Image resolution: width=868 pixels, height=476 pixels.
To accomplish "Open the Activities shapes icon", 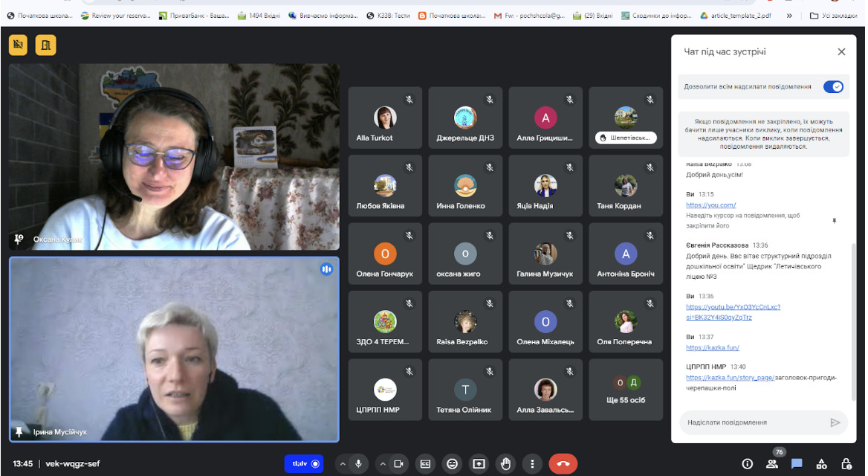I will click(821, 464).
